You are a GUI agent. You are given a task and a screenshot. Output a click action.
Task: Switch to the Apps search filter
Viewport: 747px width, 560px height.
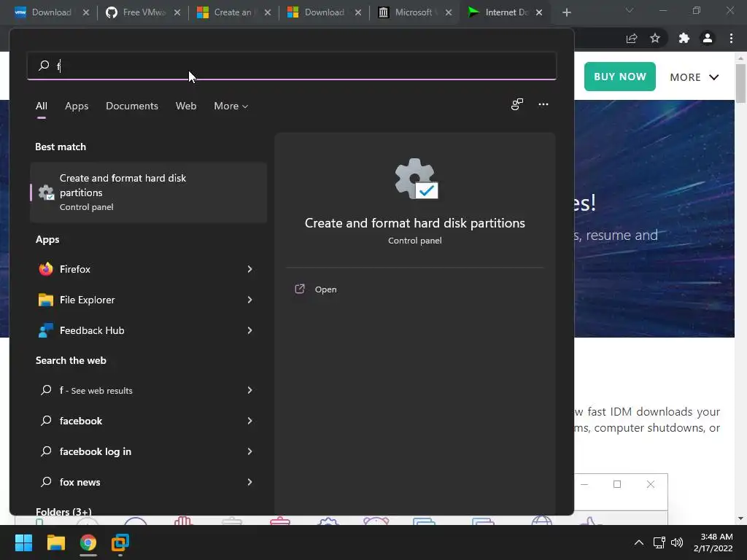click(x=77, y=106)
